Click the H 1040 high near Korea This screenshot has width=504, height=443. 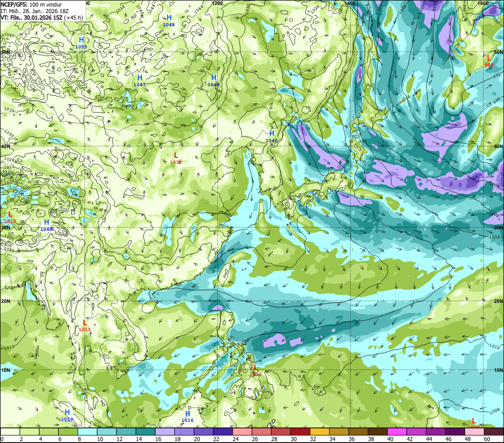point(272,136)
